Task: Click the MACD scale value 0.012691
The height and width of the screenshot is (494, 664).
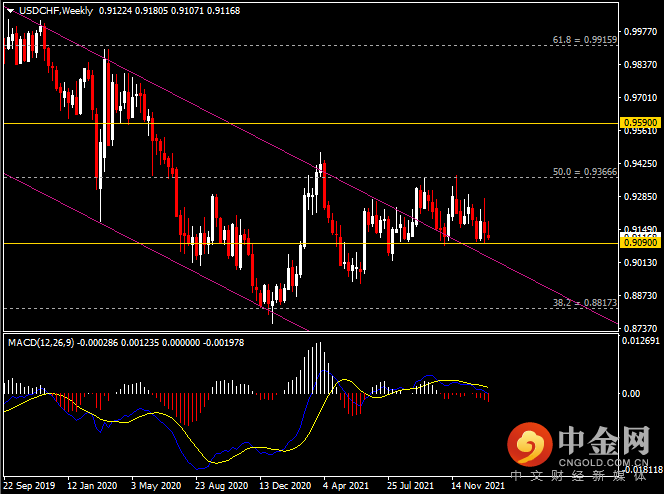Action: (641, 341)
